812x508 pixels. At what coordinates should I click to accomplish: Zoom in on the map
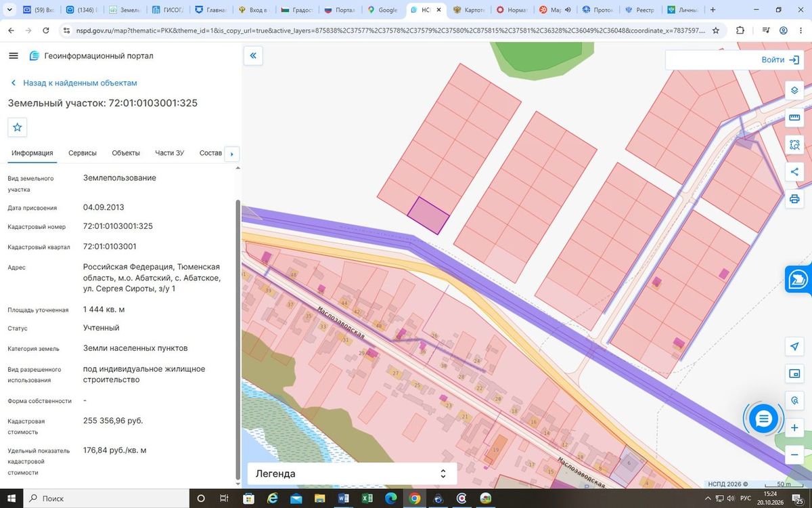coord(794,428)
